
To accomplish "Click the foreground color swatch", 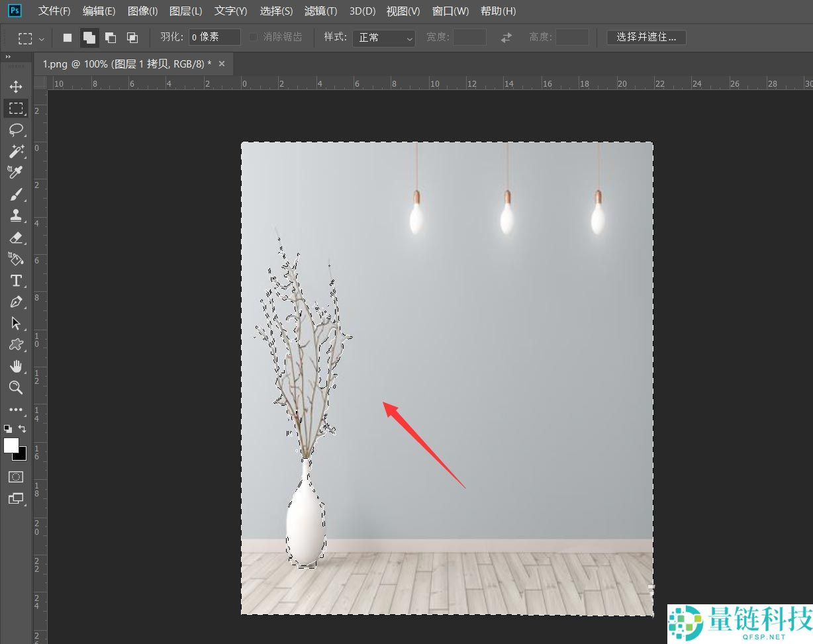I will click(11, 445).
